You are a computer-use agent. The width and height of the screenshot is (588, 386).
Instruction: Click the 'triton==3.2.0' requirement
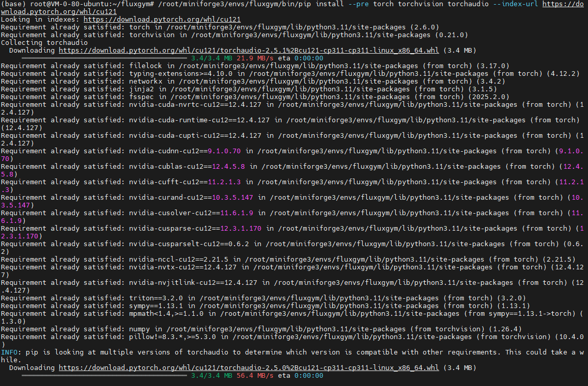156,298
